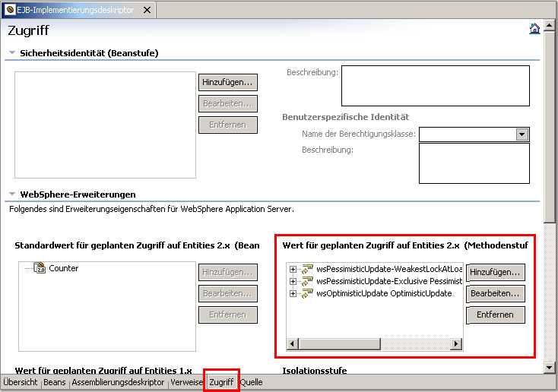The height and width of the screenshot is (392, 558).
Task: Click Bearbeiten in Sicherheitsidentität section
Action: (x=228, y=103)
